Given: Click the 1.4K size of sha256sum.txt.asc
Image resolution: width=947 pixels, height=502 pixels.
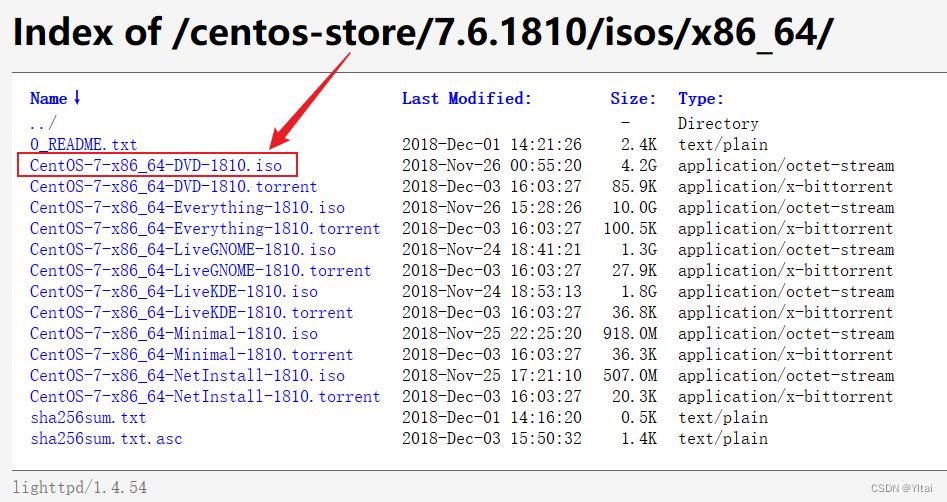Looking at the screenshot, I should [639, 439].
